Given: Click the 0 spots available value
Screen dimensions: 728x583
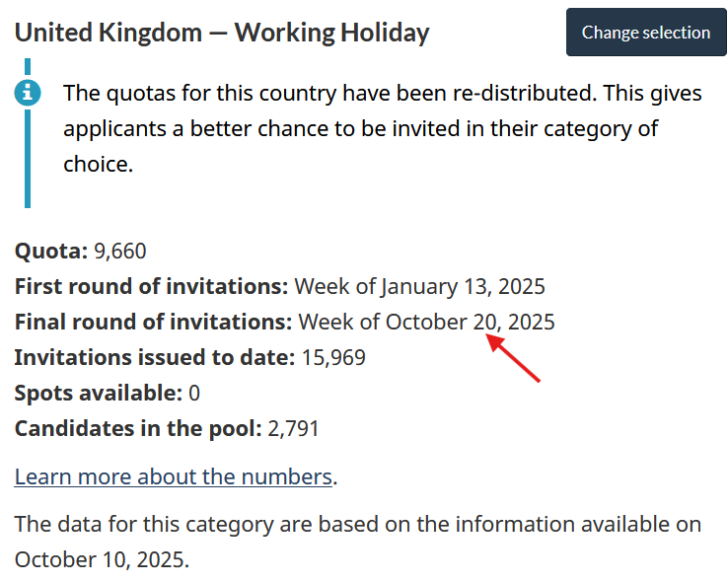Looking at the screenshot, I should click(194, 394).
